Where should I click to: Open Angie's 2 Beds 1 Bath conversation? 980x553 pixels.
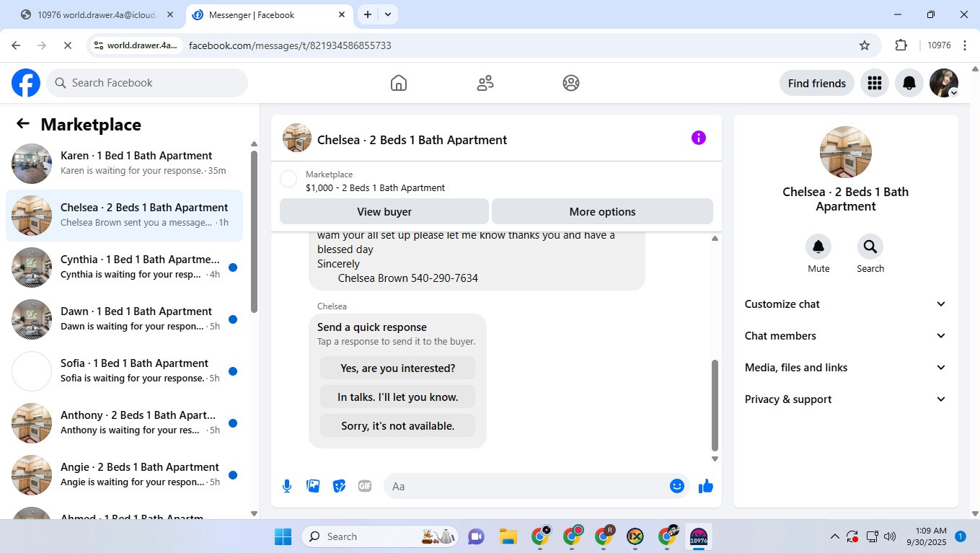[124, 475]
